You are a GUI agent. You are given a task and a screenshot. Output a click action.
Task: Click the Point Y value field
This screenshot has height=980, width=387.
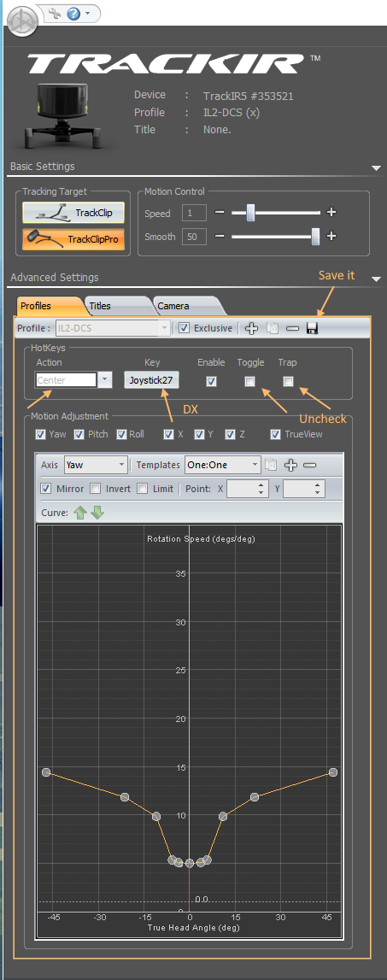click(x=297, y=489)
